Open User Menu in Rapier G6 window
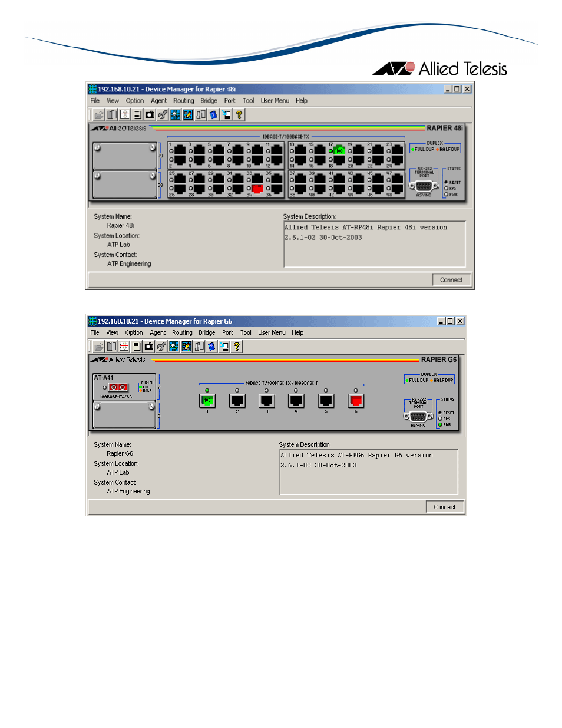Viewport: 562px width, 728px height. pyautogui.click(x=272, y=333)
